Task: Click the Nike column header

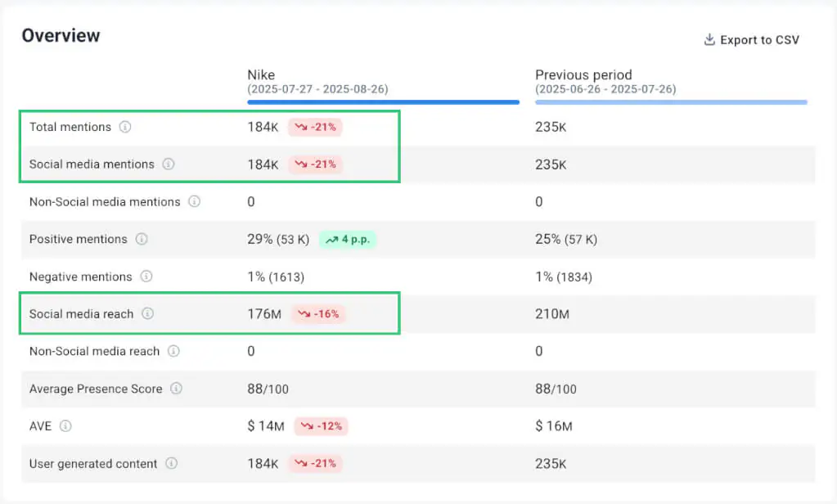Action: [x=261, y=74]
